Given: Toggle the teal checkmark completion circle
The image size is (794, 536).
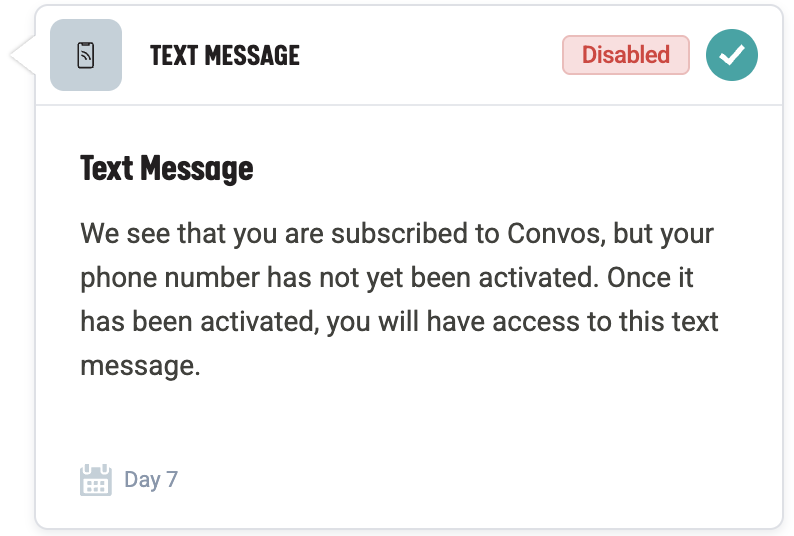Looking at the screenshot, I should (x=731, y=56).
